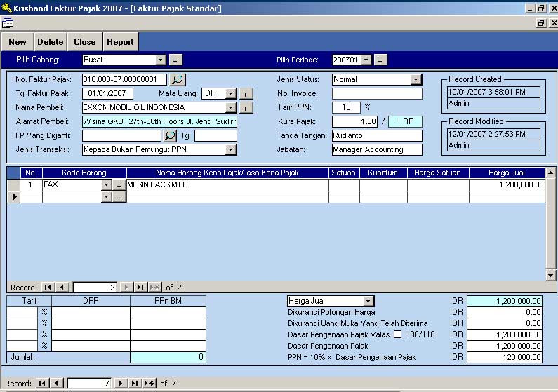Viewport: 558px width, 392px height.
Task: Click the MESIN FACSIMILE item name cell
Action: pyautogui.click(x=227, y=185)
